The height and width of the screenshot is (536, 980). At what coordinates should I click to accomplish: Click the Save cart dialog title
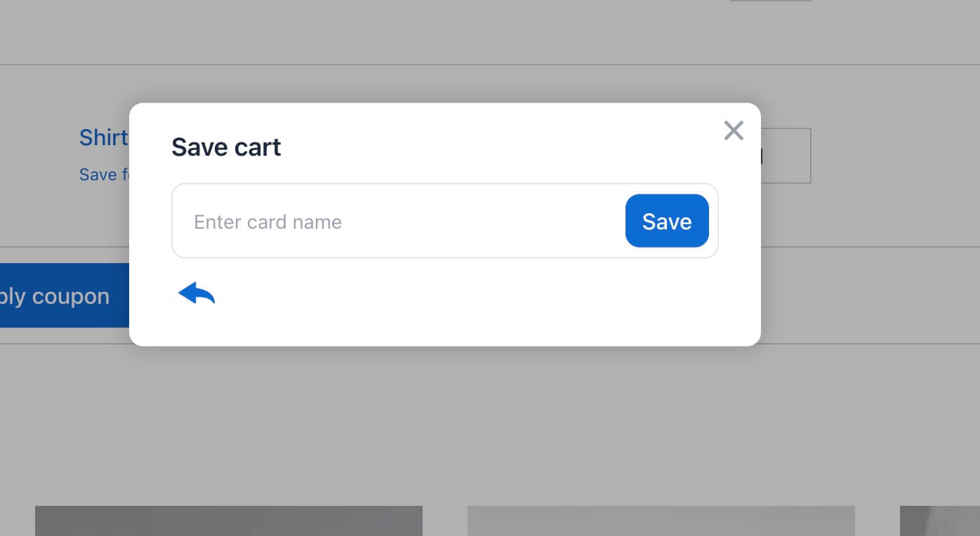[226, 147]
